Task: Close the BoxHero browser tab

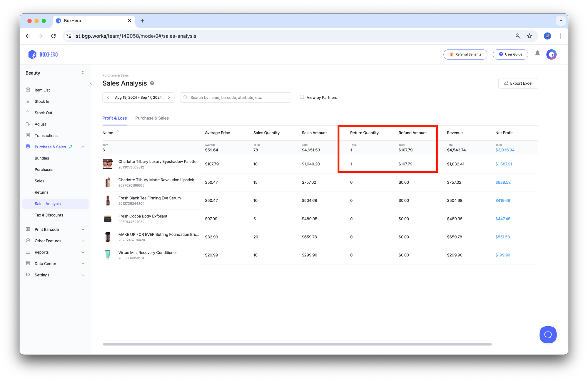Action: point(129,21)
